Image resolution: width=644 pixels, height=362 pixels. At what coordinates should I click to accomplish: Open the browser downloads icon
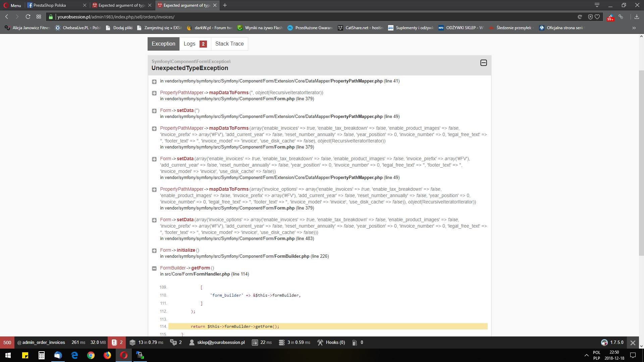[x=636, y=17]
